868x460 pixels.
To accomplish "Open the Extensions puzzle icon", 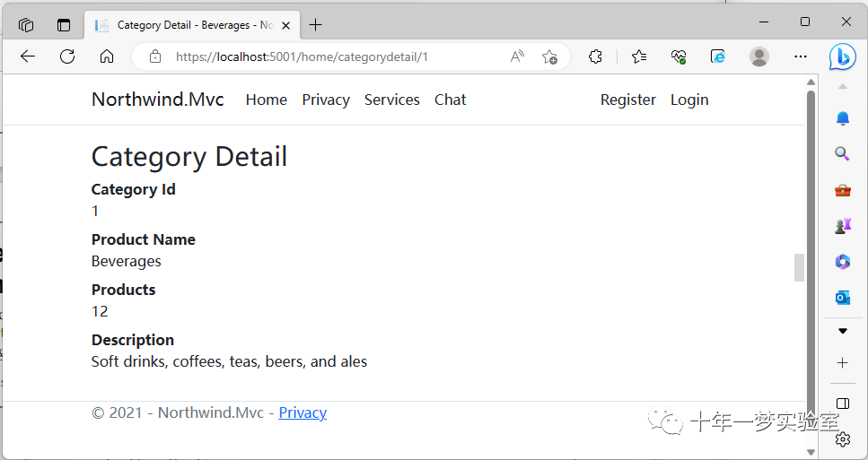I will (x=596, y=56).
